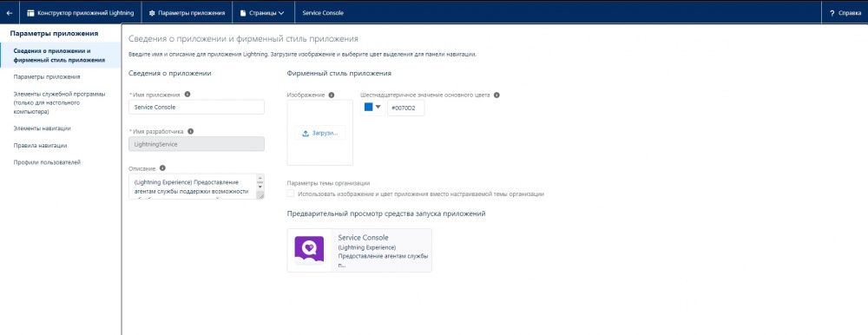Click the Параметры приложения sidebar heading
The height and width of the screenshot is (335, 868).
tap(54, 34)
